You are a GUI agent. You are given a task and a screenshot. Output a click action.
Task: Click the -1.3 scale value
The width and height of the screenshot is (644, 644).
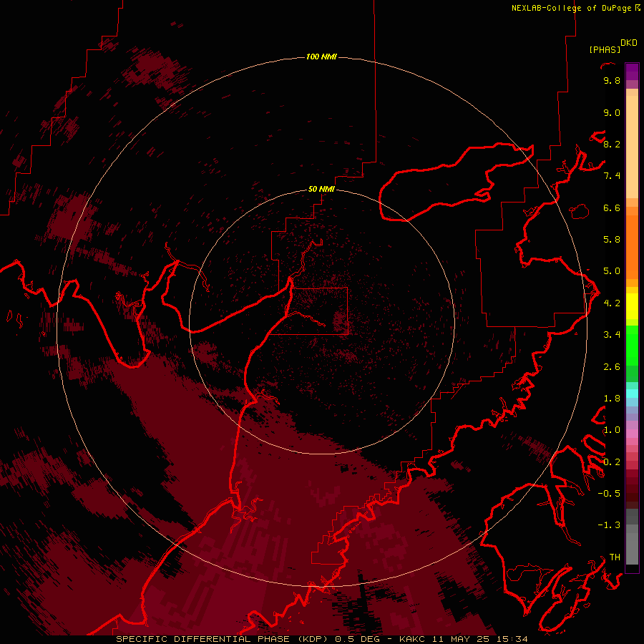(609, 525)
